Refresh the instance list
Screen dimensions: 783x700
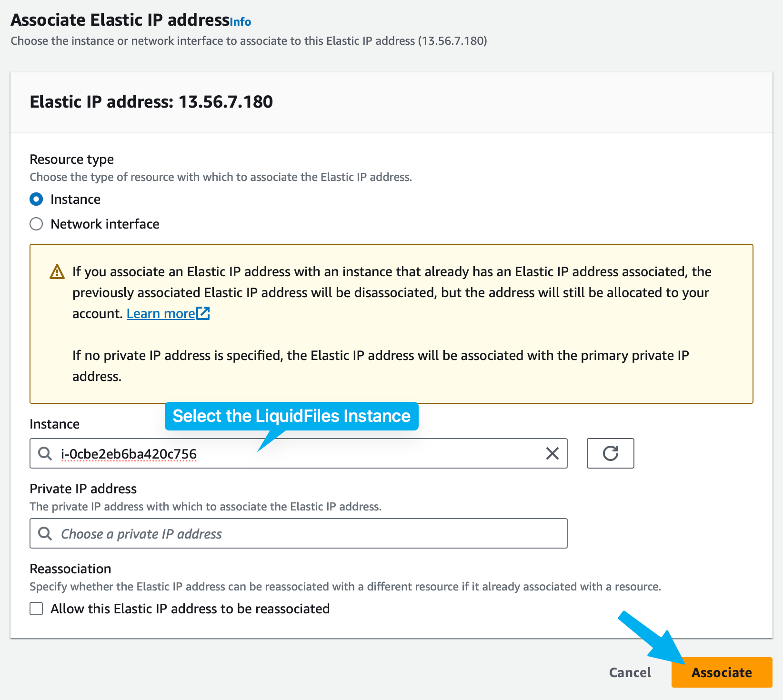pyautogui.click(x=610, y=453)
